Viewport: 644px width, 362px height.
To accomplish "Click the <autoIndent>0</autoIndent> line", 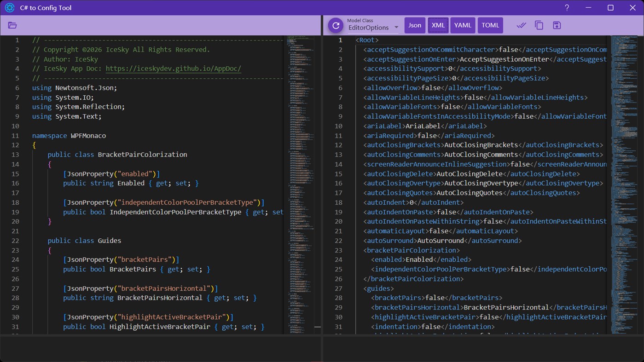I will (413, 202).
